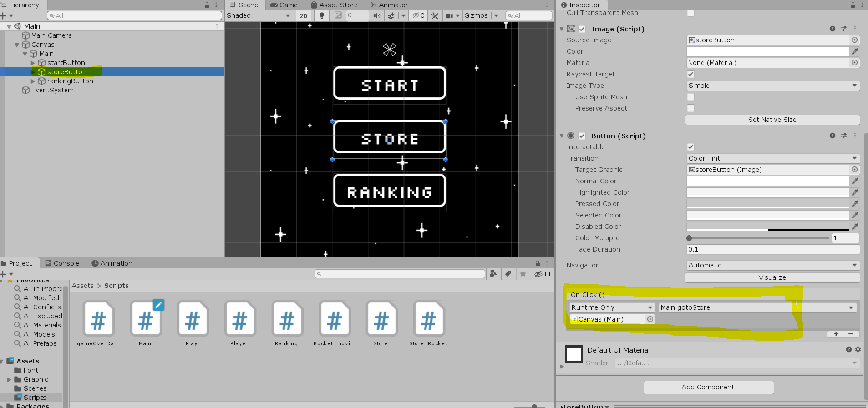Click the Fade Duration input field

coord(773,249)
